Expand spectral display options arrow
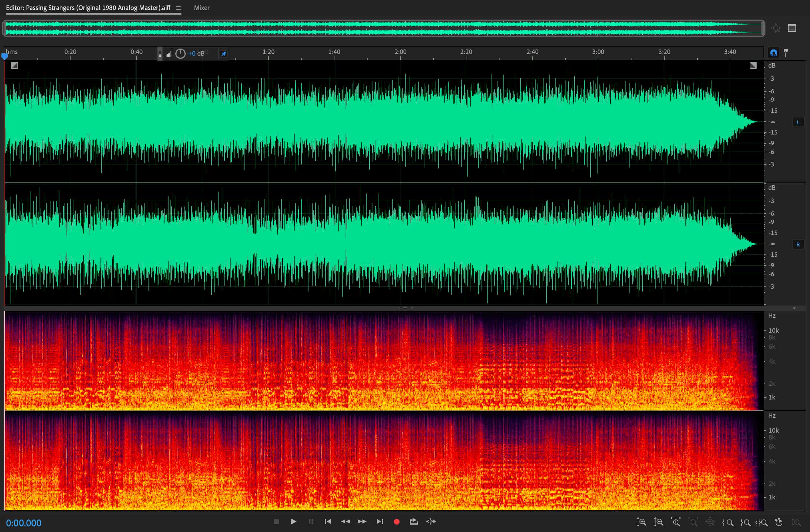The height and width of the screenshot is (532, 810). click(x=794, y=308)
